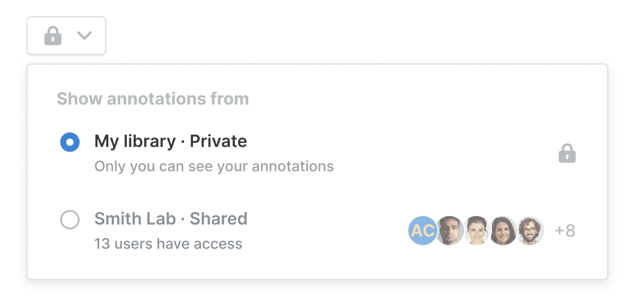Select the My library radio button

point(70,142)
